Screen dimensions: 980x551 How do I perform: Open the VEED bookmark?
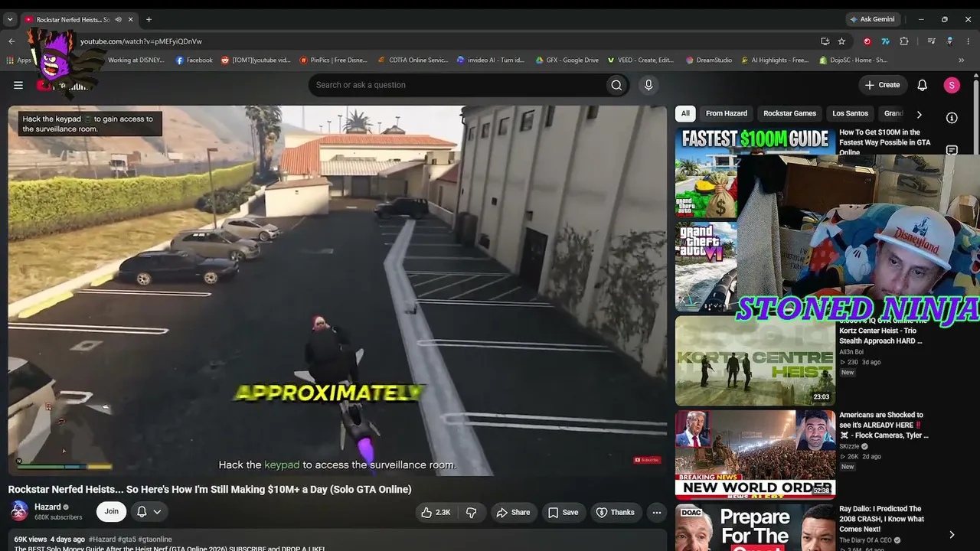click(641, 60)
